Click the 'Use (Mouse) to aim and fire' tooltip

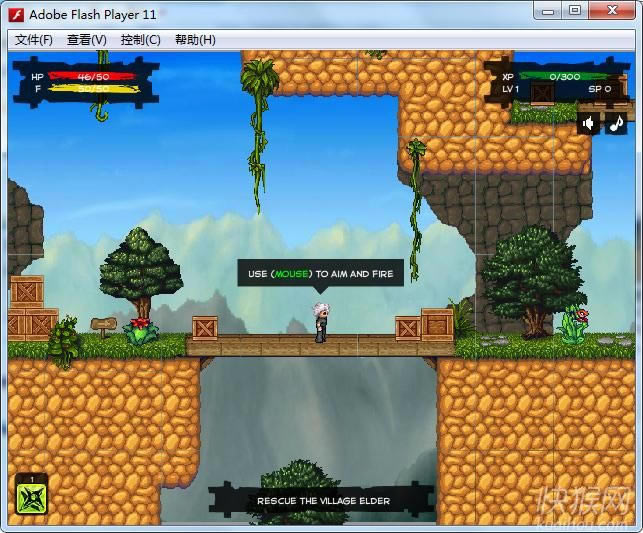(320, 273)
